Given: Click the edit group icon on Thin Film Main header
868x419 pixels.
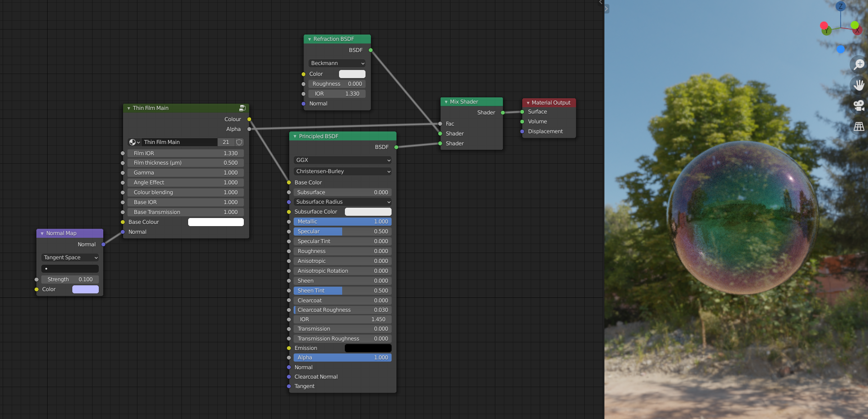Looking at the screenshot, I should pyautogui.click(x=242, y=108).
